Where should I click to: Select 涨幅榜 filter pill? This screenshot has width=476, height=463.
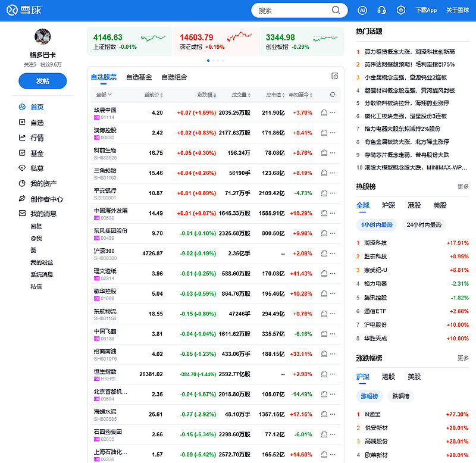click(369, 396)
